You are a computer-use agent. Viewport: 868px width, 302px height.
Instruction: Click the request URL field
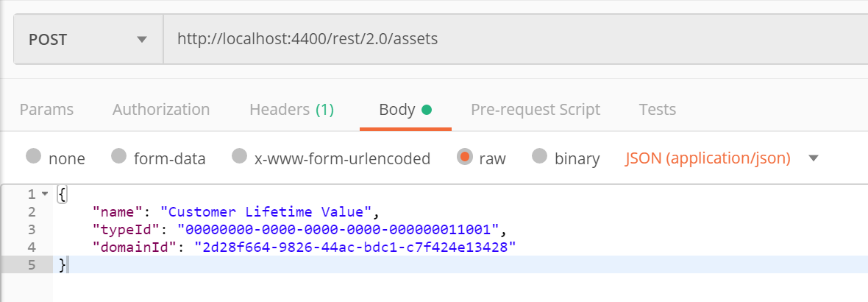click(x=516, y=39)
